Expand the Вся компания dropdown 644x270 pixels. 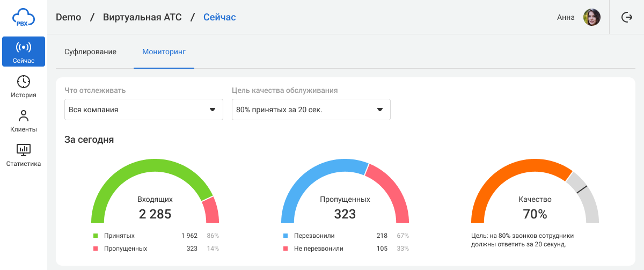(143, 110)
